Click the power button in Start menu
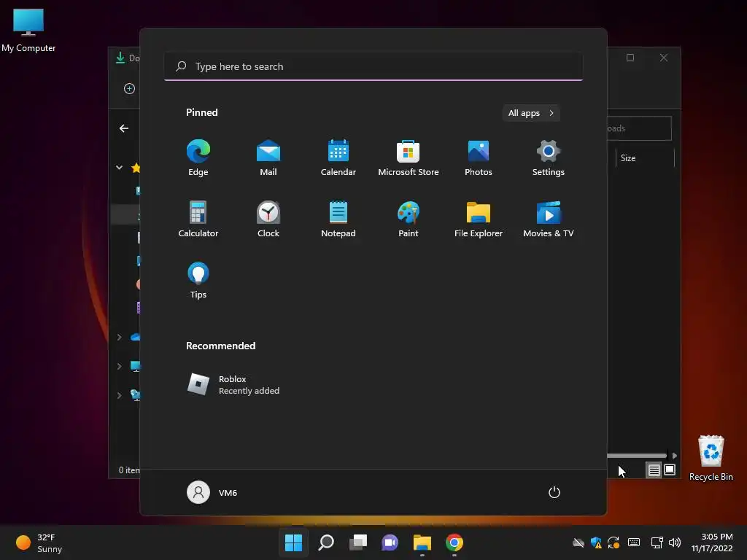Viewport: 747px width, 560px height. (554, 492)
